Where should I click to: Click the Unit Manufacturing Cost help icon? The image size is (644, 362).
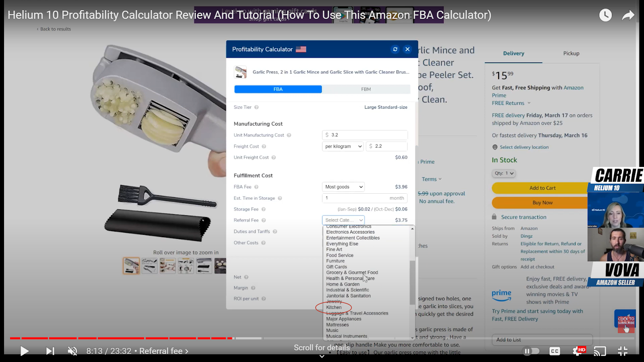(x=289, y=135)
